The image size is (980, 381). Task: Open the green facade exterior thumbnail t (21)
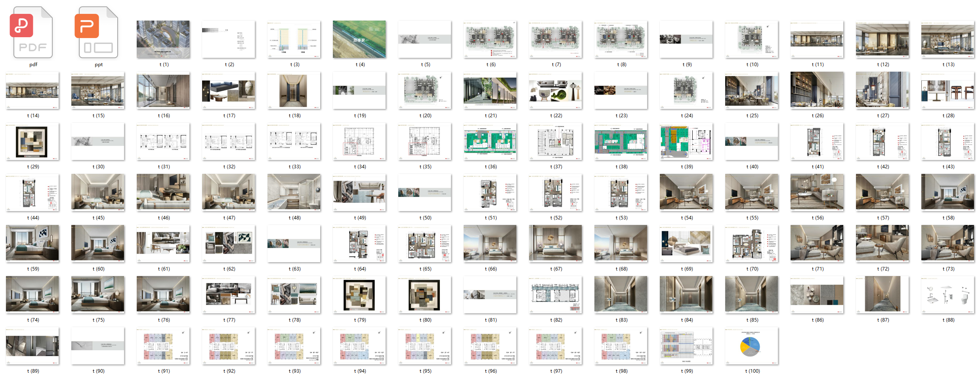pos(490,90)
